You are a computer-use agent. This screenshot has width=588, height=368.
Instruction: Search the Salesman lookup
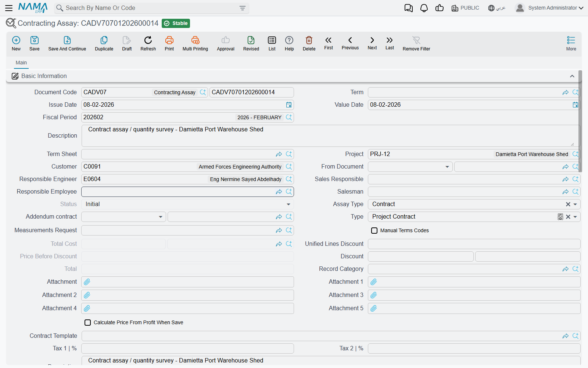576,192
